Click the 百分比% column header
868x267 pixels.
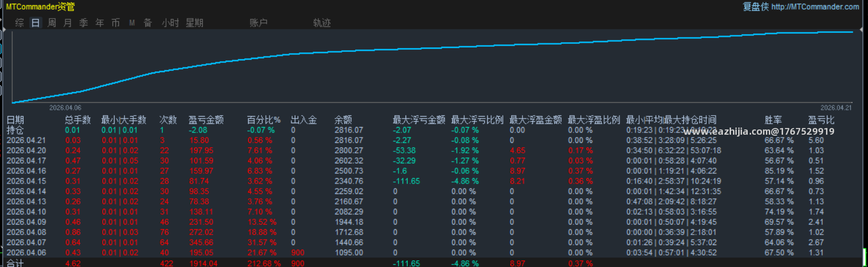264,120
